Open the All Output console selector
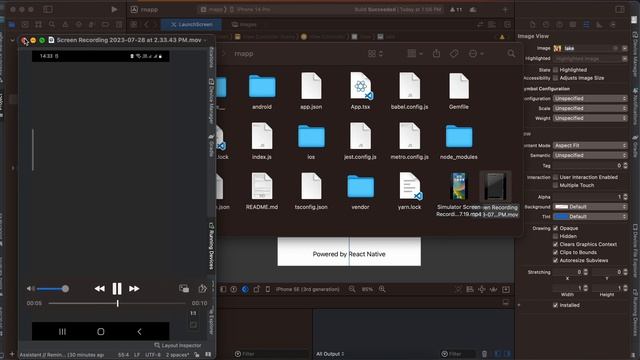The image size is (640, 360). (x=330, y=354)
